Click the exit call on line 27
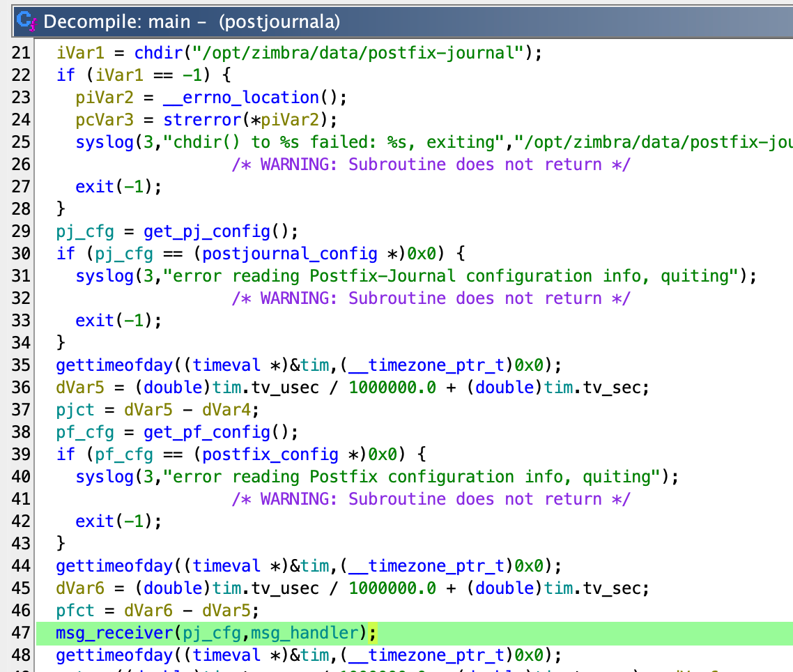 click(95, 186)
